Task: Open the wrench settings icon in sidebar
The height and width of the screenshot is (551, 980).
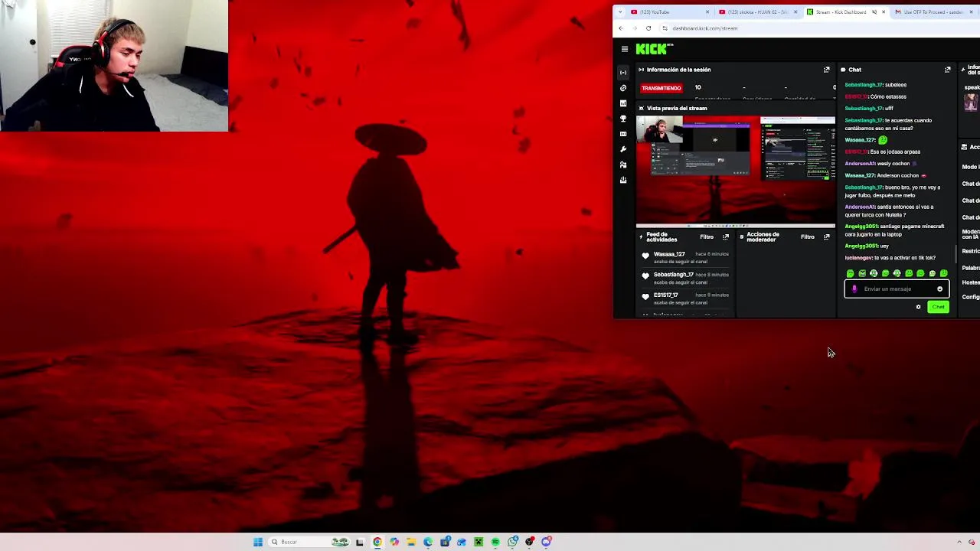Action: click(623, 149)
